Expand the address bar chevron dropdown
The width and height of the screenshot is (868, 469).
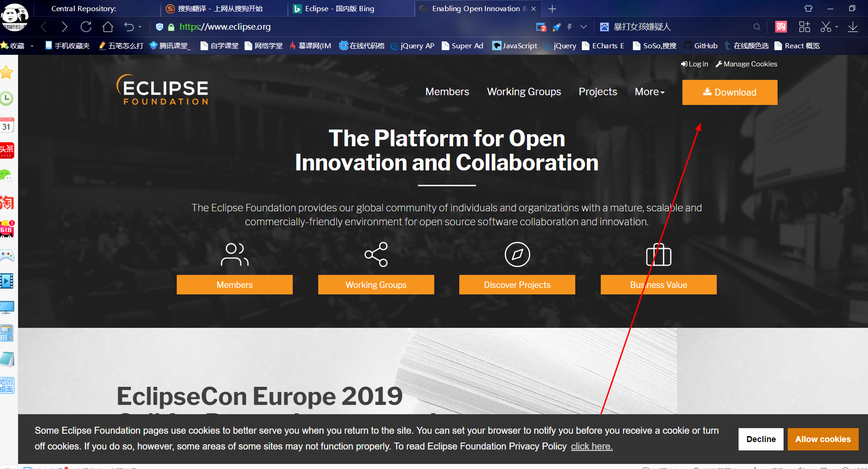(x=584, y=27)
